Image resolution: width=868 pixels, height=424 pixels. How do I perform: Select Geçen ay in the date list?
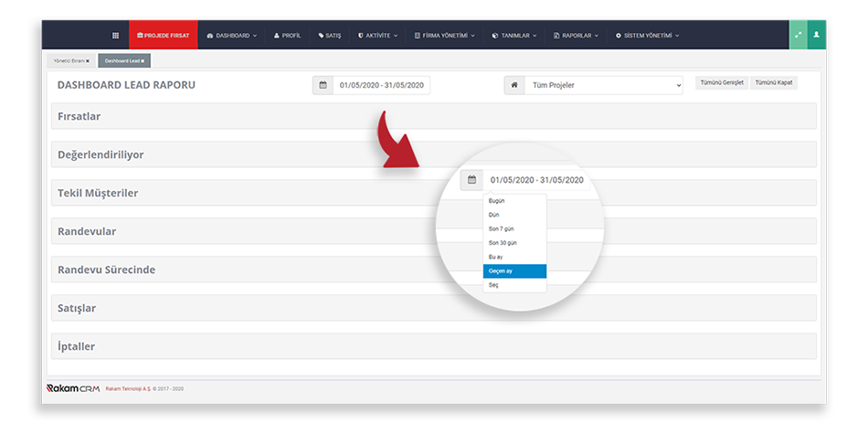coord(514,271)
